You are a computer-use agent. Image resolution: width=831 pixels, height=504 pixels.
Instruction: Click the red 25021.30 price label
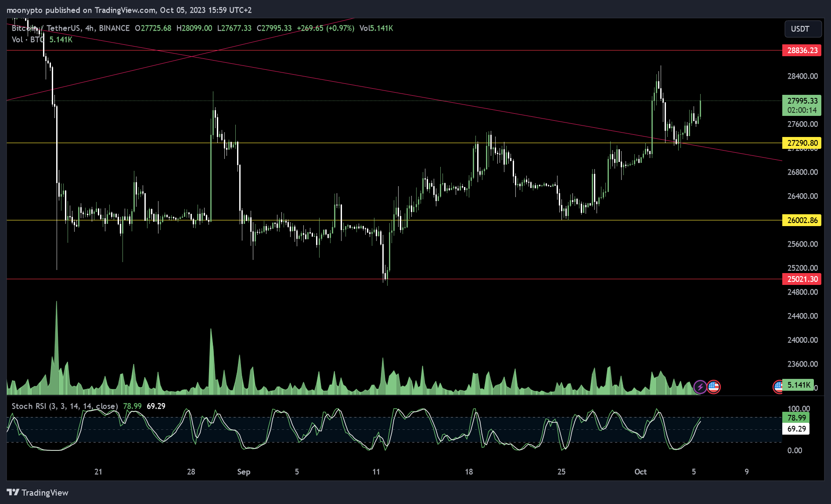(802, 279)
